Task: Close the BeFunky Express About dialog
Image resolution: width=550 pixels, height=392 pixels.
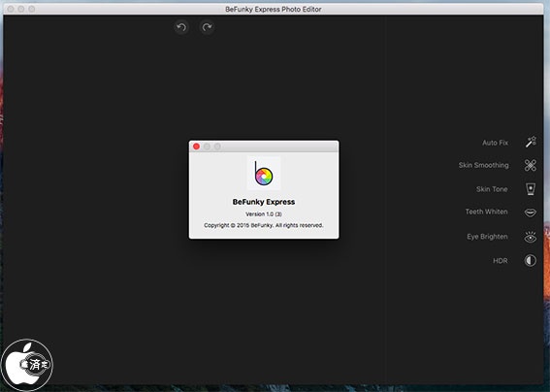Action: (x=196, y=147)
